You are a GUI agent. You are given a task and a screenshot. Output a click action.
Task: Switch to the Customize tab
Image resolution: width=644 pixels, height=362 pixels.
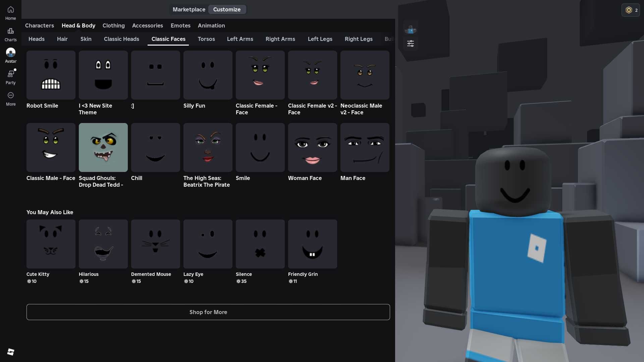coord(227,9)
